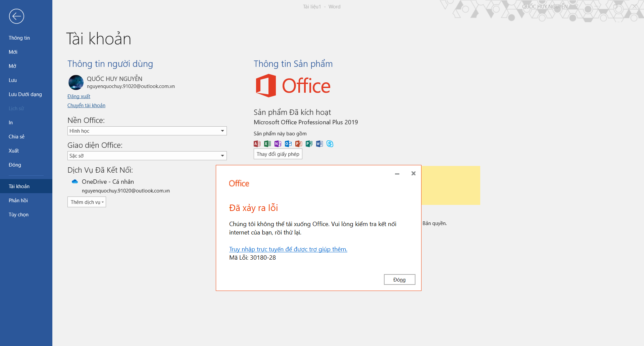Click the PowerPoint app icon
The height and width of the screenshot is (346, 644).
[x=299, y=144]
